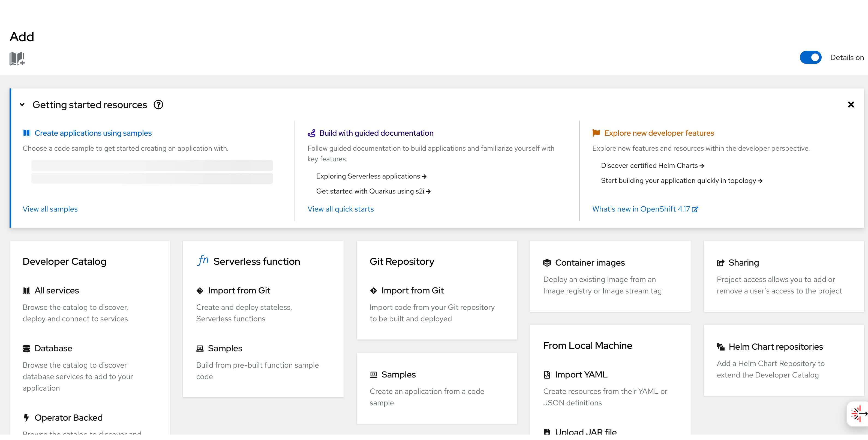Click the Explore new developer features flag icon

click(596, 133)
